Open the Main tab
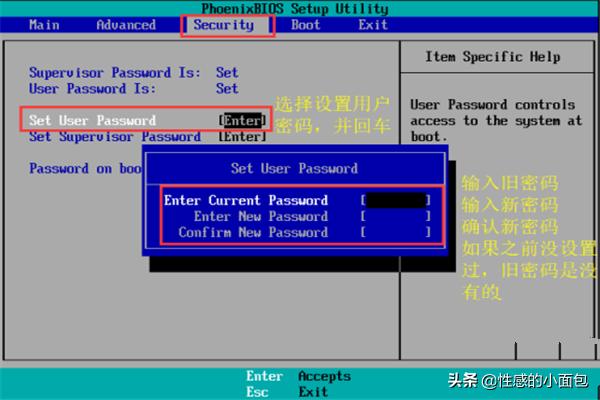This screenshot has height=400, width=600. (x=44, y=25)
